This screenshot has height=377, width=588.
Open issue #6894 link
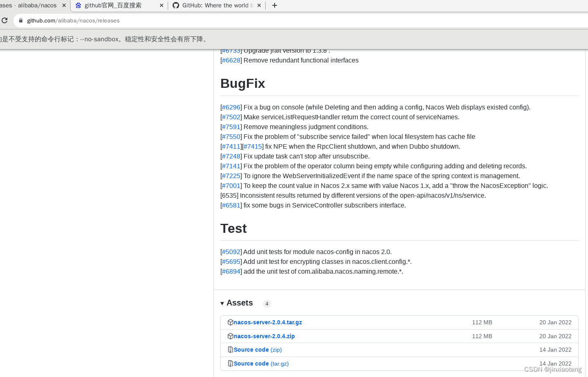coord(231,271)
